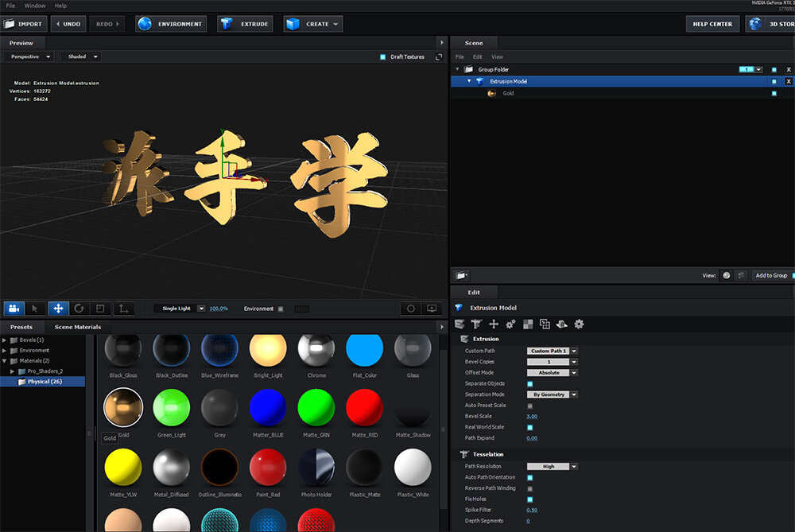
Task: Activate the arrow selection tool
Action: coord(35,309)
